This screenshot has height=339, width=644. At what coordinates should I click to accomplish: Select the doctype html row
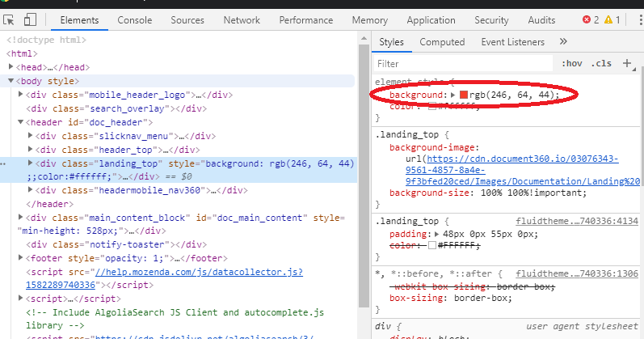[46, 40]
